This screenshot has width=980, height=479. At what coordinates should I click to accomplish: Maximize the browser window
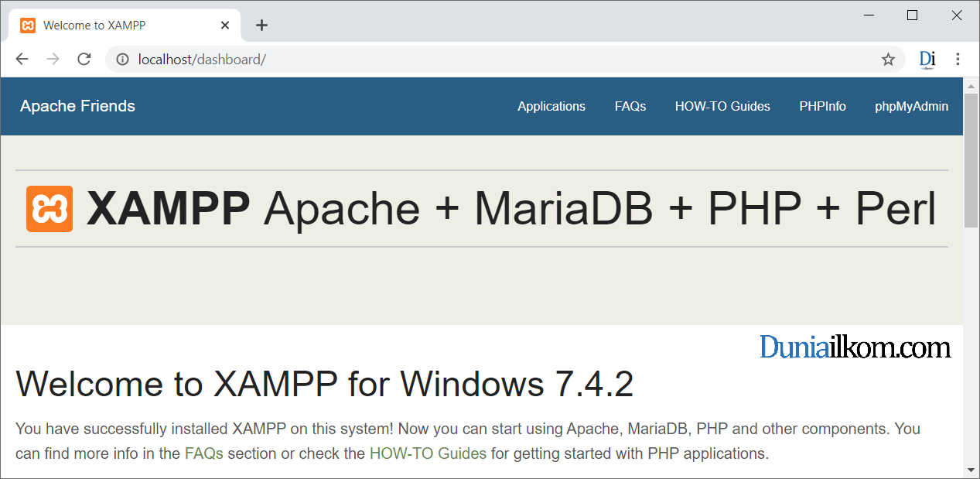pyautogui.click(x=913, y=15)
